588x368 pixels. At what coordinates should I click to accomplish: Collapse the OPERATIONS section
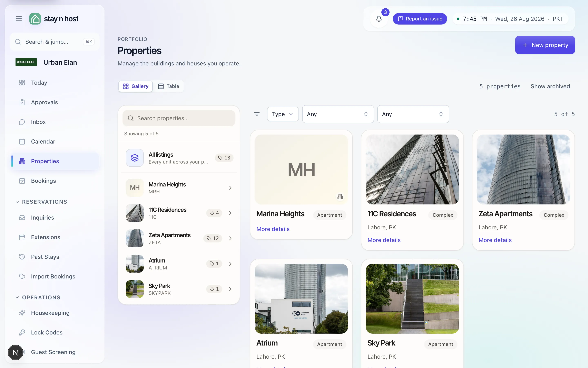point(38,297)
